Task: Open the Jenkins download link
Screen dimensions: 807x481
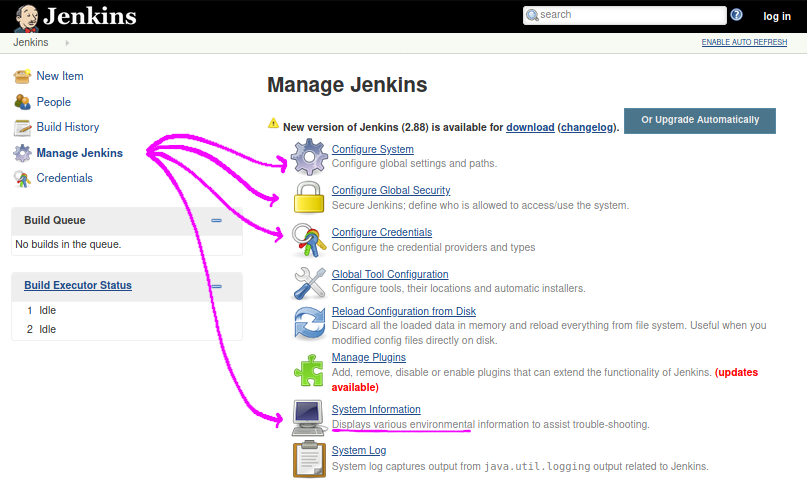Action: [x=530, y=127]
